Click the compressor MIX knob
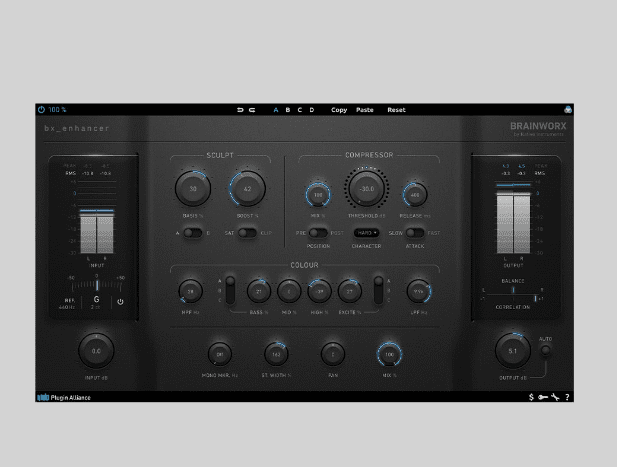Image resolution: width=617 pixels, height=467 pixels. [318, 194]
